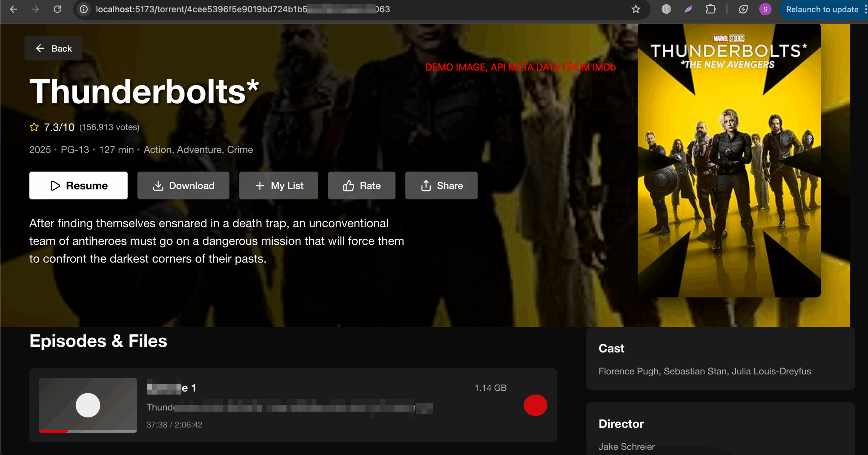The width and height of the screenshot is (868, 455).
Task: Click the lightning bolt toolbar icon
Action: point(743,9)
